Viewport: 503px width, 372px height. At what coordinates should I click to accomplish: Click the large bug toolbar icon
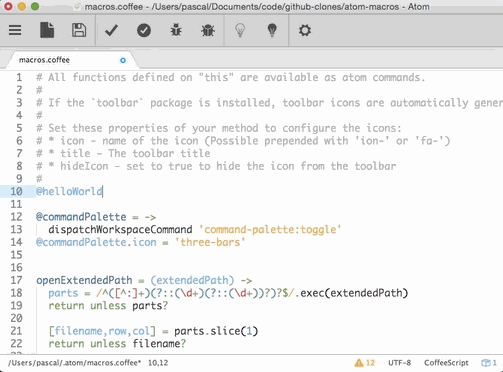click(x=208, y=30)
